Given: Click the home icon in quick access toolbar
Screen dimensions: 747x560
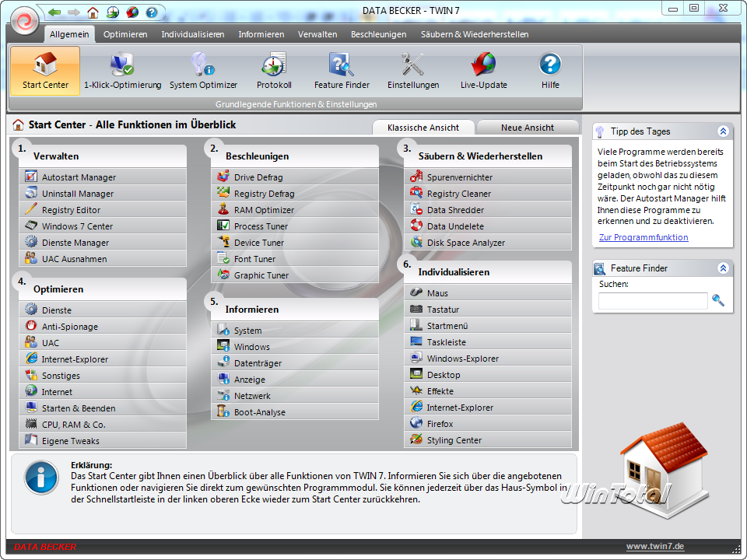Looking at the screenshot, I should 93,12.
